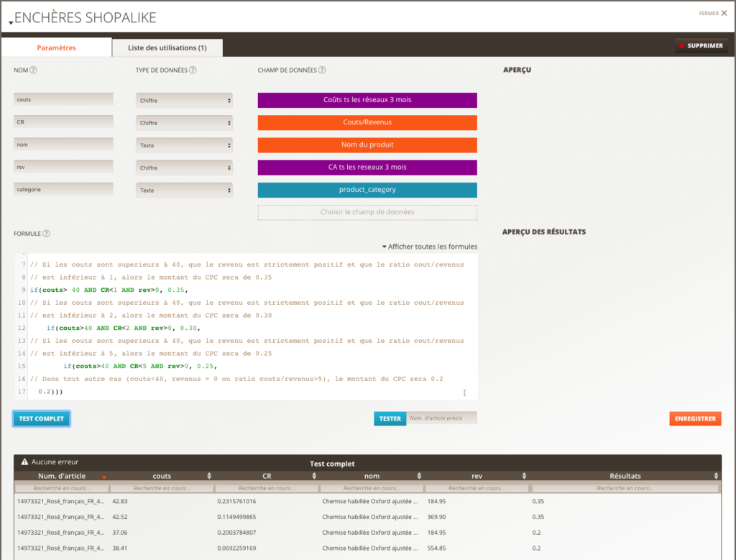Click the ENREGISTRER button
The image size is (736, 560).
tap(695, 418)
